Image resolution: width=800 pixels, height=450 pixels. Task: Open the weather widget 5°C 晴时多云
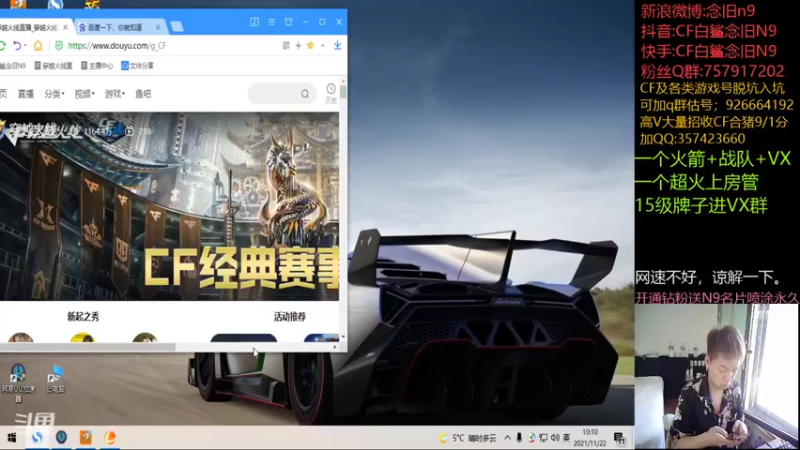pos(467,438)
